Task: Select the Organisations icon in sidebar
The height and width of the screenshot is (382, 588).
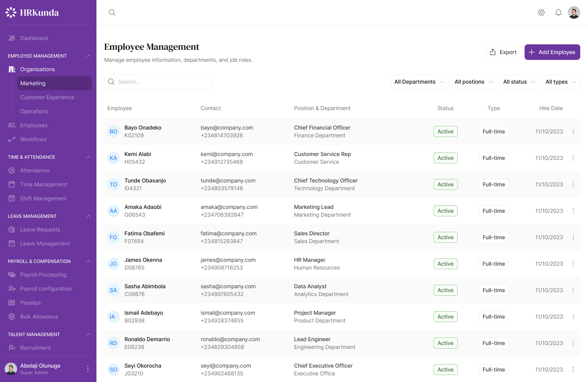Action: [x=12, y=69]
